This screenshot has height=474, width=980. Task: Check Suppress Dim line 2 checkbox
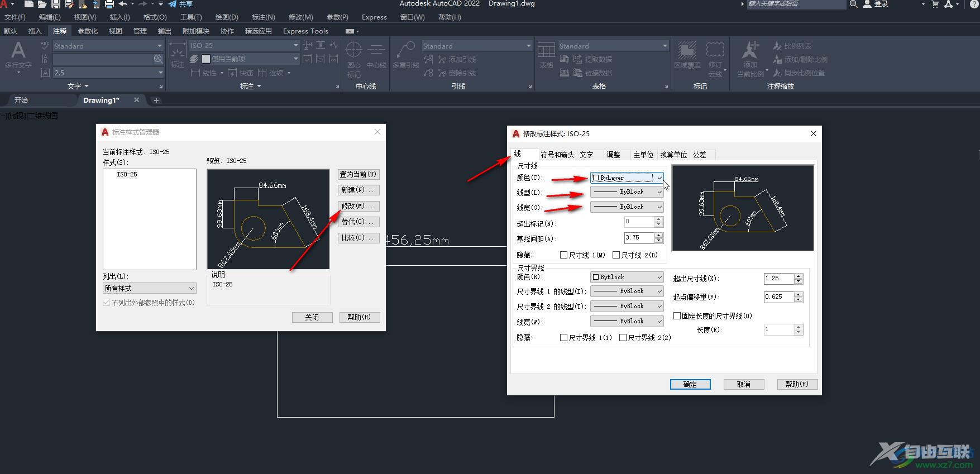(616, 255)
